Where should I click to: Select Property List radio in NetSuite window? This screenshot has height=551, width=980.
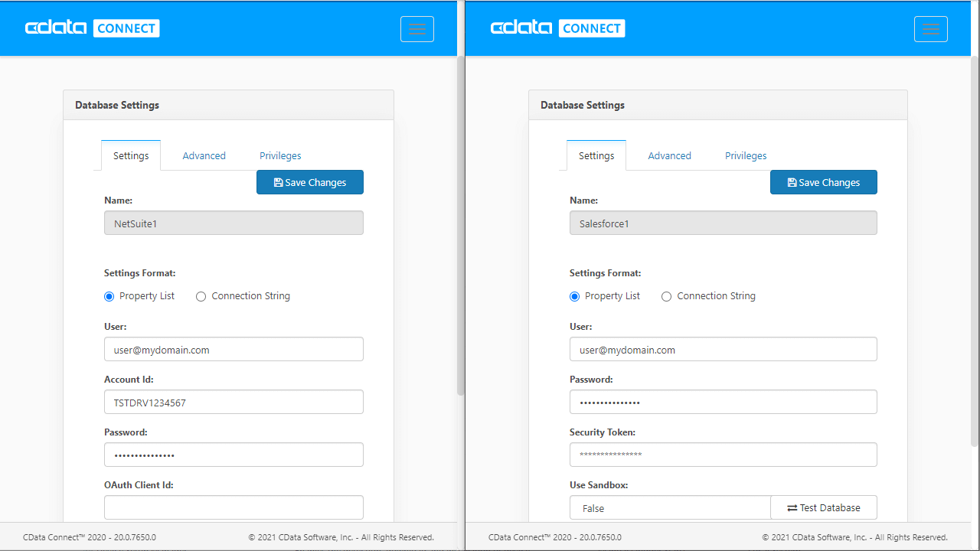point(109,296)
